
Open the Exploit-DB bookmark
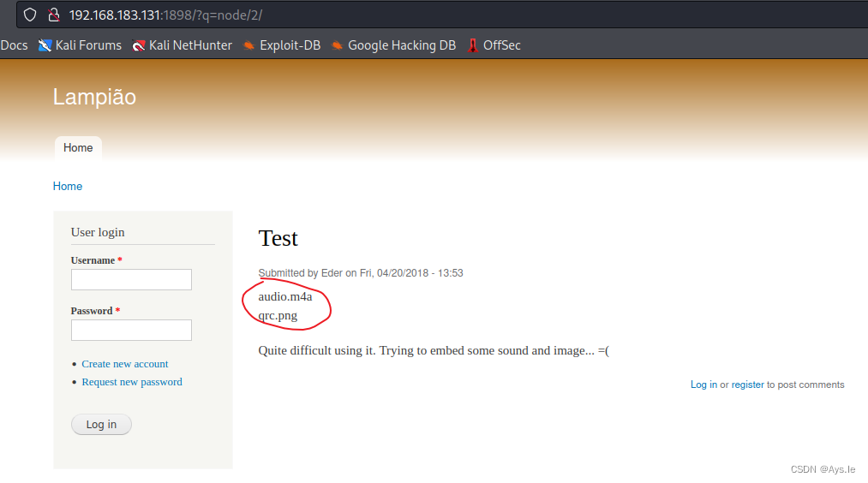pos(282,45)
